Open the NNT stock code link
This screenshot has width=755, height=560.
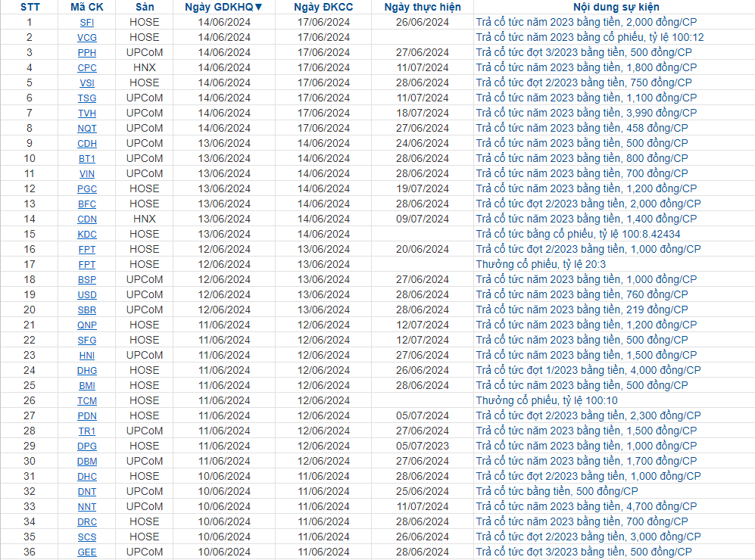coord(86,507)
